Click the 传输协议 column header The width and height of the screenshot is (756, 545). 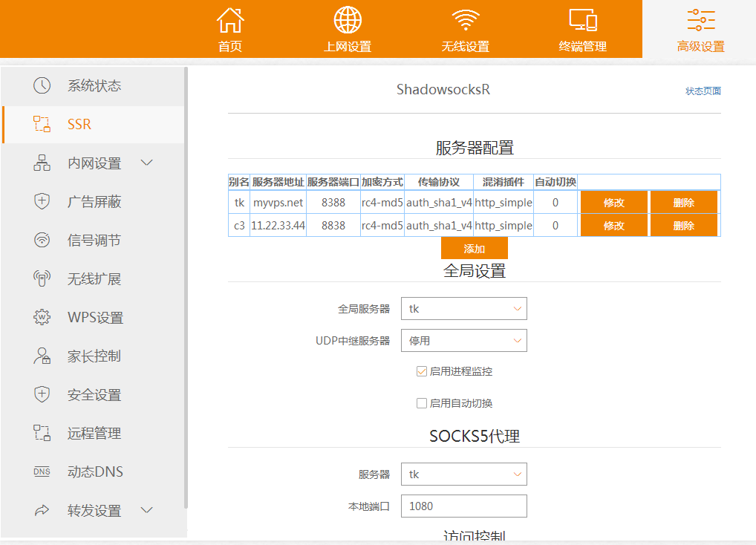click(x=439, y=182)
